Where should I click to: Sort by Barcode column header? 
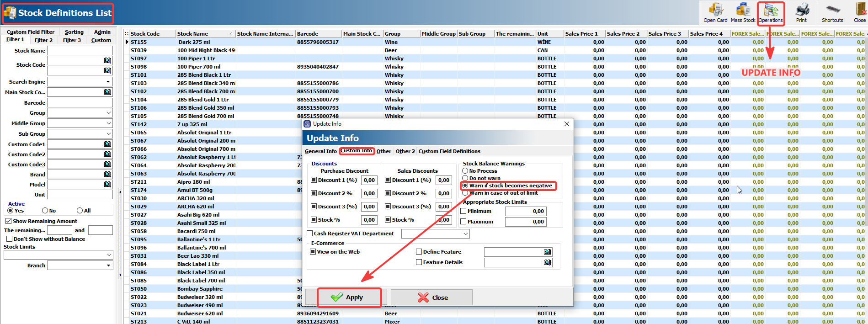pyautogui.click(x=319, y=34)
